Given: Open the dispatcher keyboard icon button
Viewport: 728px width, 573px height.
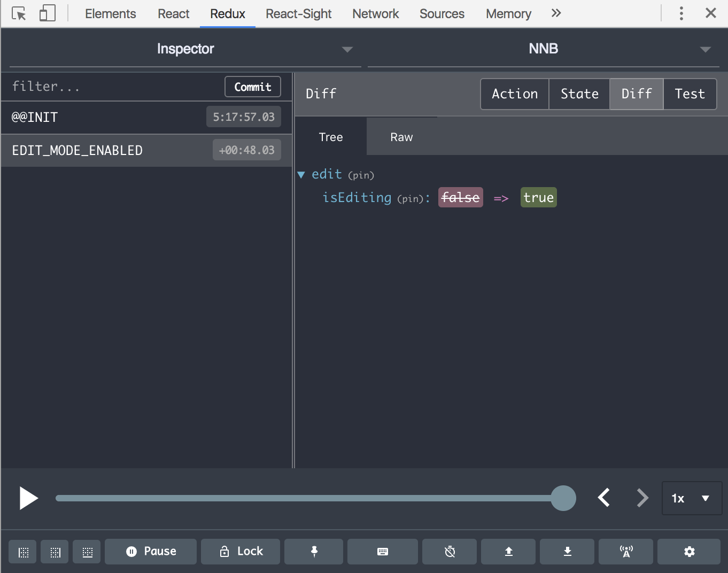Looking at the screenshot, I should coord(383,552).
